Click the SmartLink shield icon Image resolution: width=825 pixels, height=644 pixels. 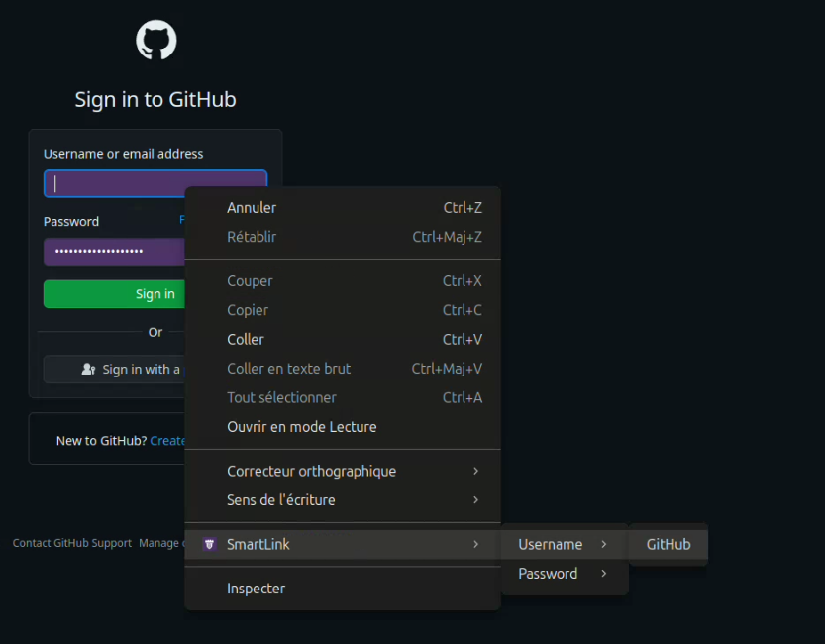[x=209, y=544]
